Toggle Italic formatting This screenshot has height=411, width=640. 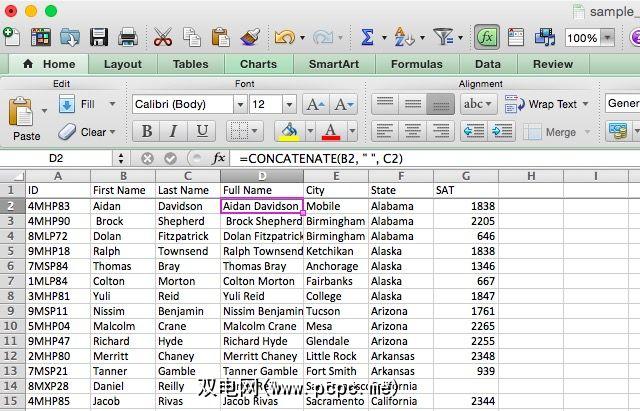(x=174, y=132)
